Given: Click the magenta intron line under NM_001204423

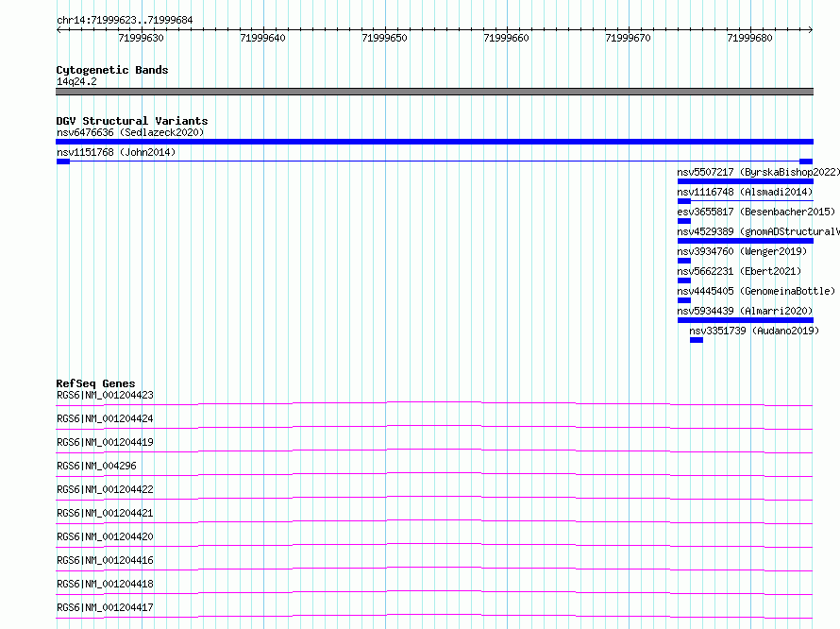Looking at the screenshot, I should click(434, 402).
